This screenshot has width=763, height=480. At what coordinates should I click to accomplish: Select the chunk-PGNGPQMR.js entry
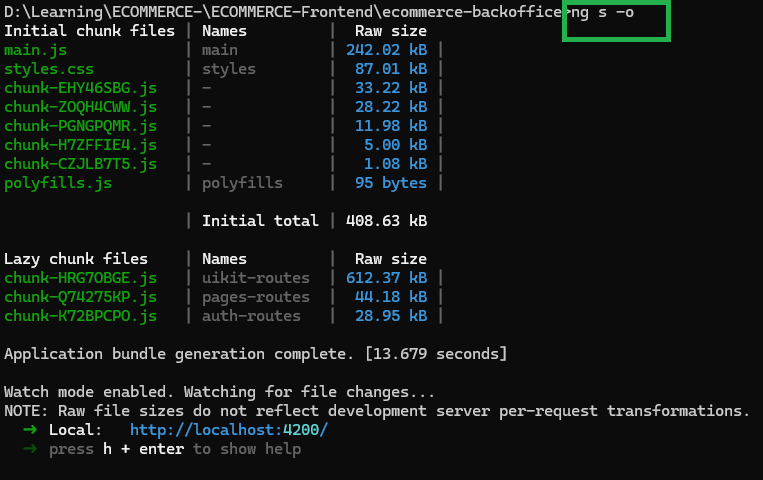(x=80, y=126)
